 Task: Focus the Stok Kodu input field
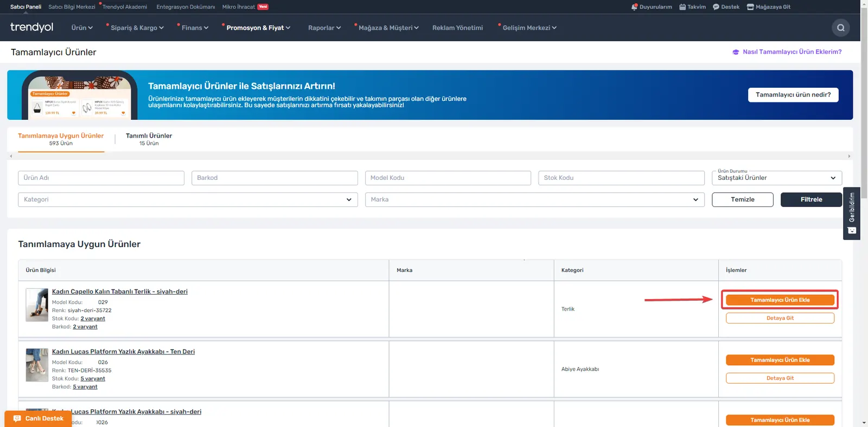point(622,178)
